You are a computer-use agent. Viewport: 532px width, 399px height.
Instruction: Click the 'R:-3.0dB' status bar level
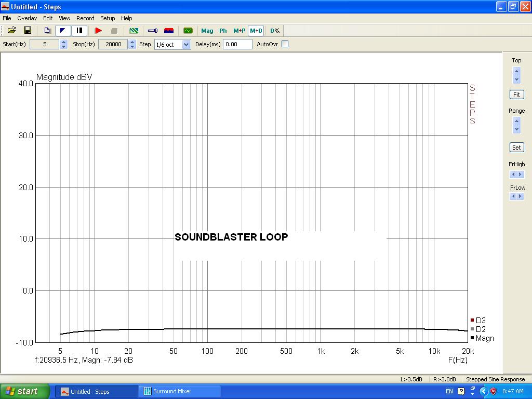click(445, 379)
